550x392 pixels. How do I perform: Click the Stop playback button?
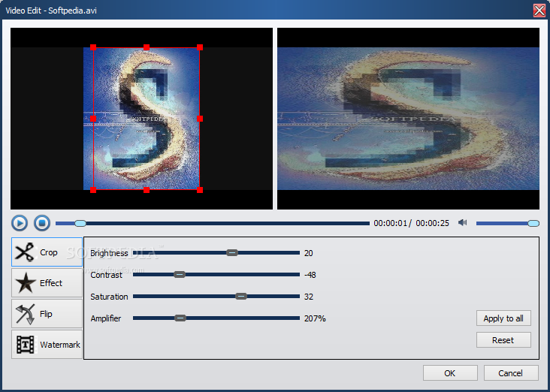click(42, 223)
